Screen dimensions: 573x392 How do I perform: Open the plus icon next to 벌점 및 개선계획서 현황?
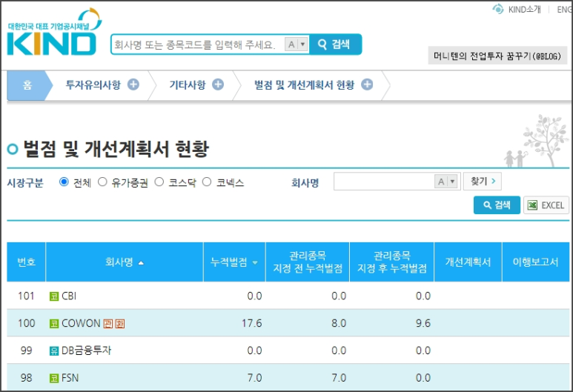(x=367, y=84)
